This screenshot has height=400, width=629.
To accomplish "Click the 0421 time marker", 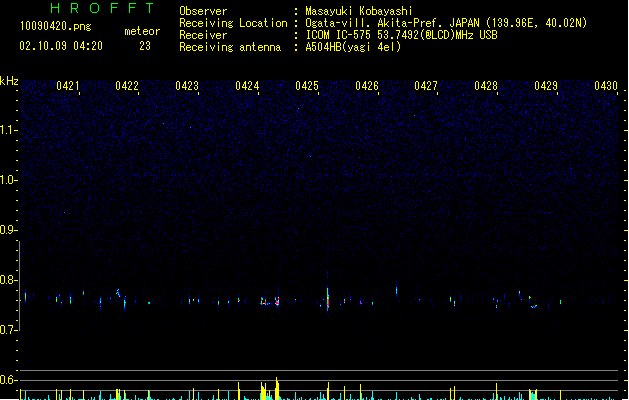I will click(68, 86).
